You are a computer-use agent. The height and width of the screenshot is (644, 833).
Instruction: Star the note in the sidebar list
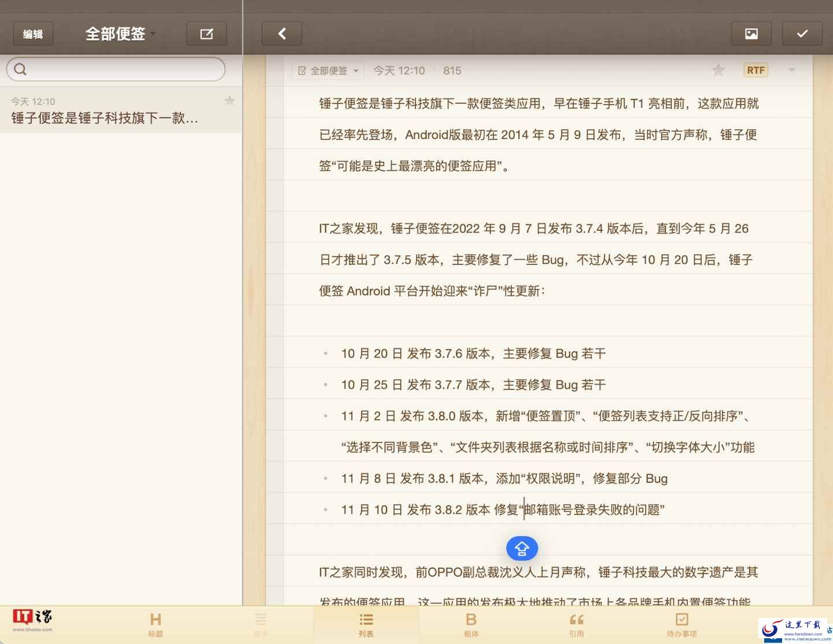click(x=230, y=101)
